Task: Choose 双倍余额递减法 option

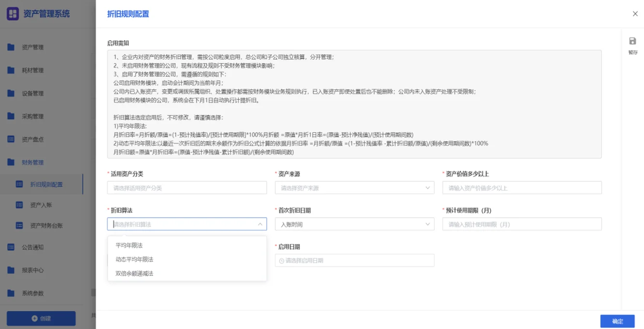Action: 187,273
